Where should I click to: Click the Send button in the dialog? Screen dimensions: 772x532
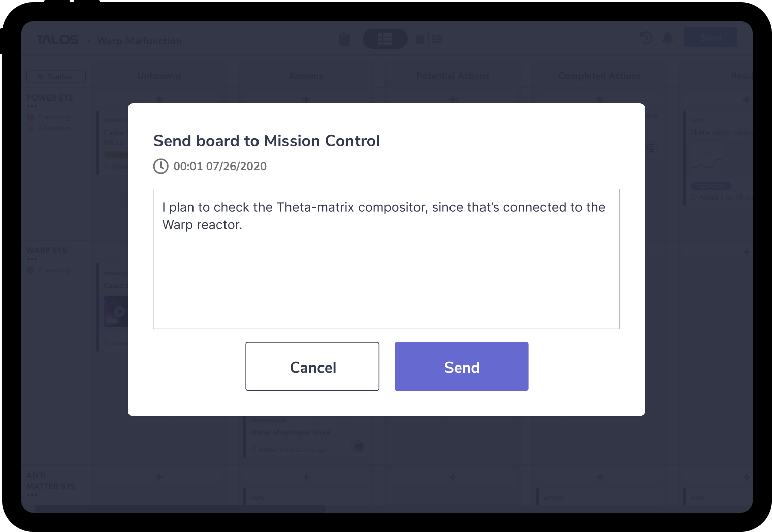(461, 367)
